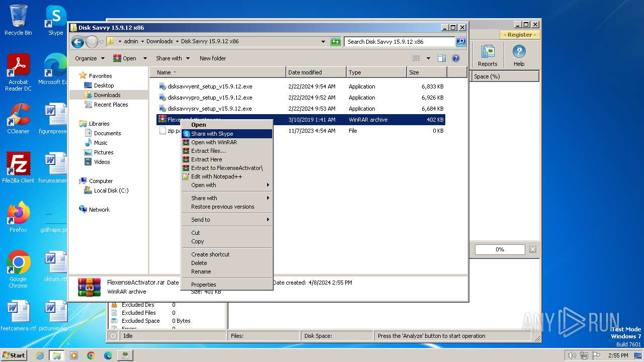
Task: Open the Reports icon in Disk Savvy window
Action: (488, 55)
